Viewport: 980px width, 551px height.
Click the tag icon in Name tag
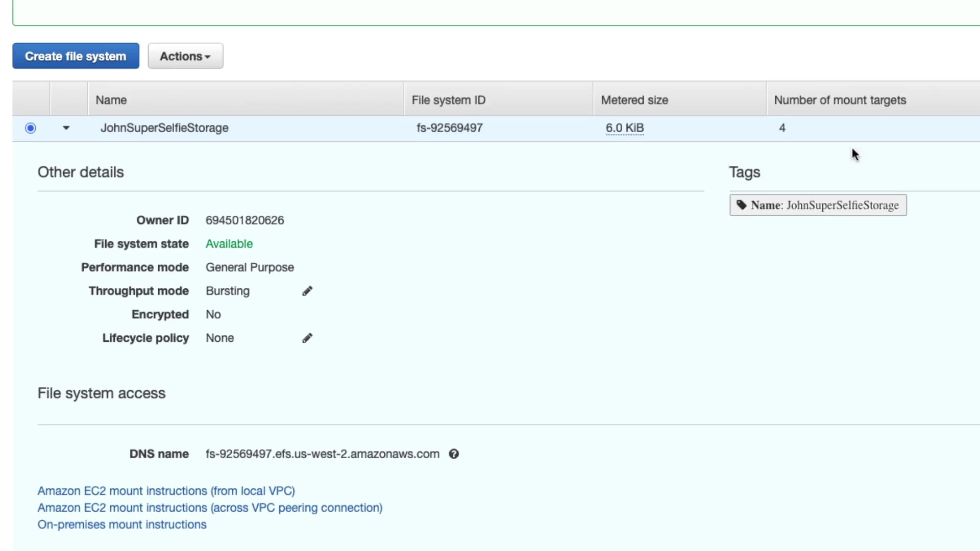tap(741, 205)
